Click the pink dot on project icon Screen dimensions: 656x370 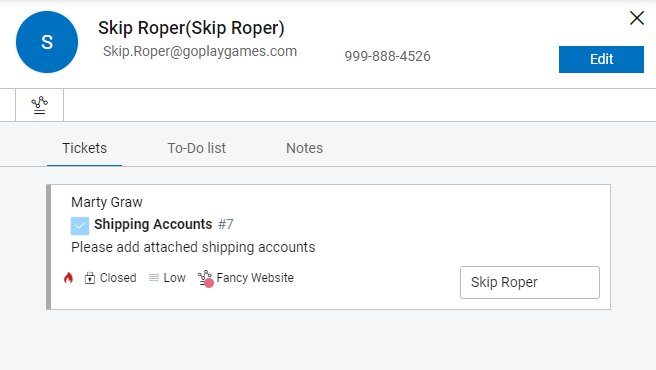click(209, 283)
